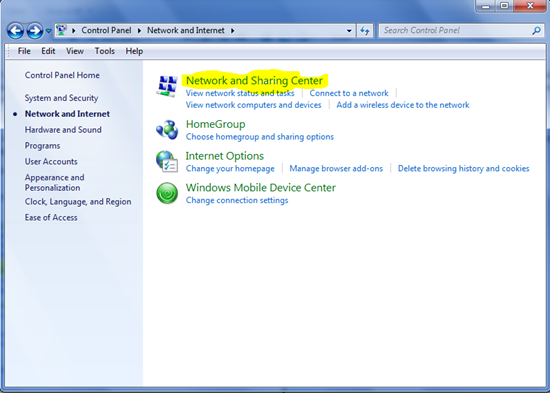
Task: Open the recent pages dropdown arrow
Action: [49, 31]
